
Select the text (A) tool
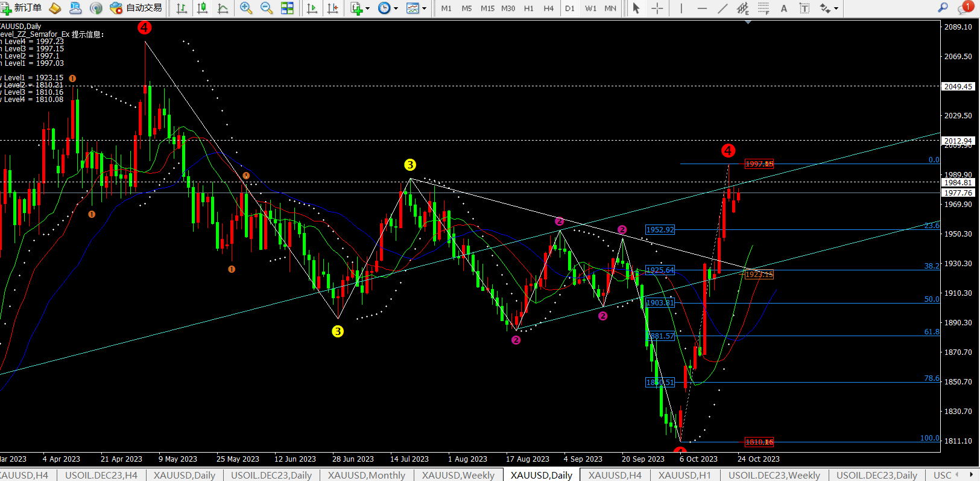pyautogui.click(x=784, y=8)
